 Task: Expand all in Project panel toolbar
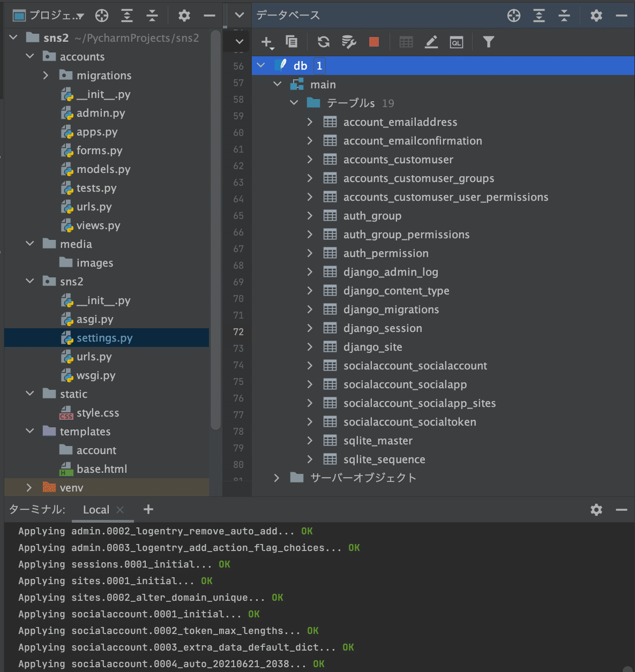pyautogui.click(x=127, y=16)
